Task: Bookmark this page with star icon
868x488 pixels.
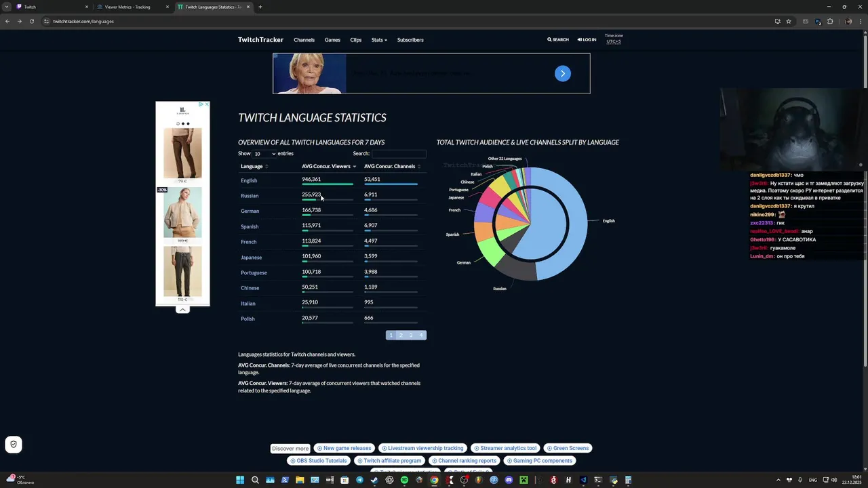Action: coord(789,21)
